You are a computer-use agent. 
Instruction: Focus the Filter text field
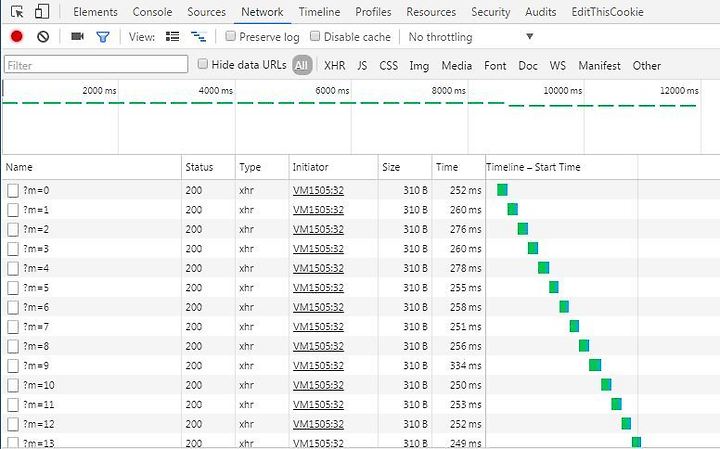click(96, 65)
